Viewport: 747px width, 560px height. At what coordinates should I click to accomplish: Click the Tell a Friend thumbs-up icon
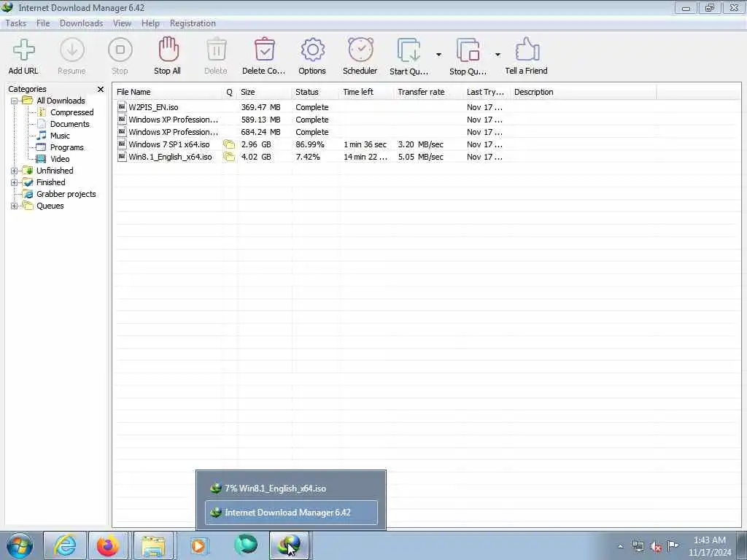pyautogui.click(x=527, y=50)
